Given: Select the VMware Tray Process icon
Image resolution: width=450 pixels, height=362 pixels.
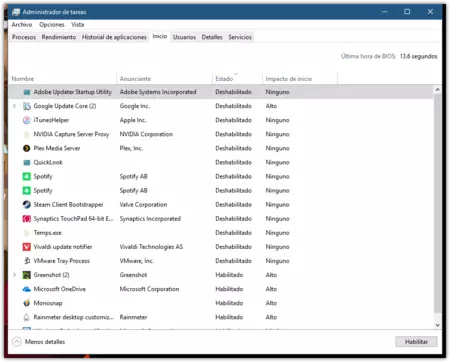Looking at the screenshot, I should (27, 261).
